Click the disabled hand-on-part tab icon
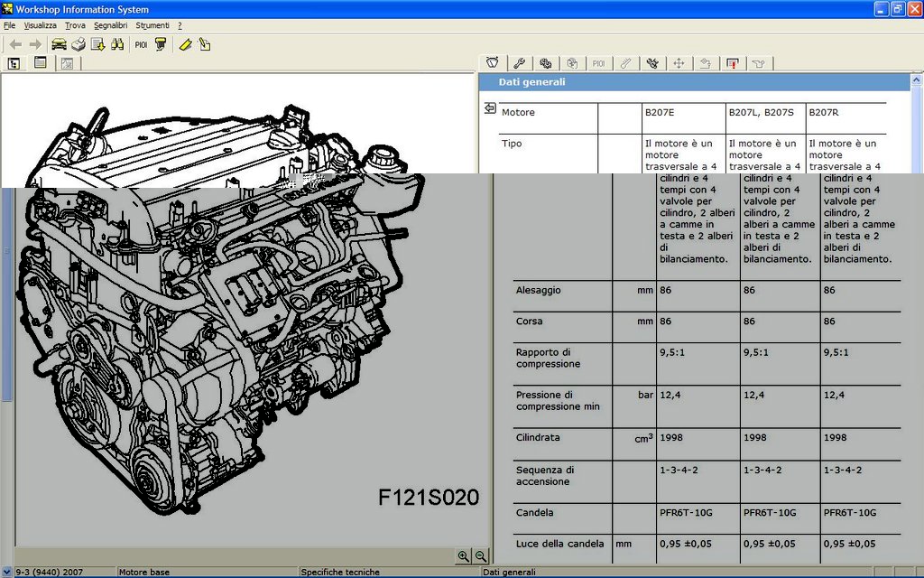924x578 pixels. click(572, 63)
